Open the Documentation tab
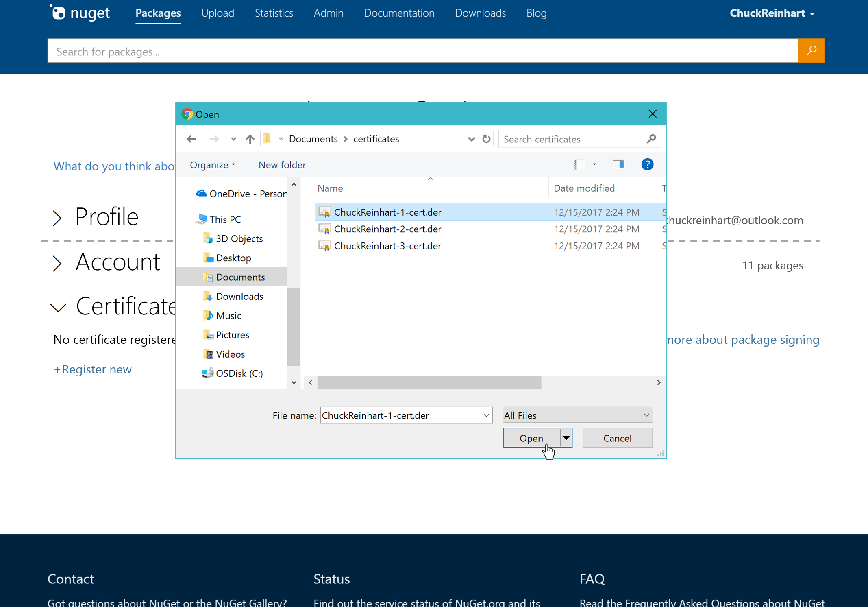Viewport: 868px width, 607px height. pyautogui.click(x=399, y=13)
